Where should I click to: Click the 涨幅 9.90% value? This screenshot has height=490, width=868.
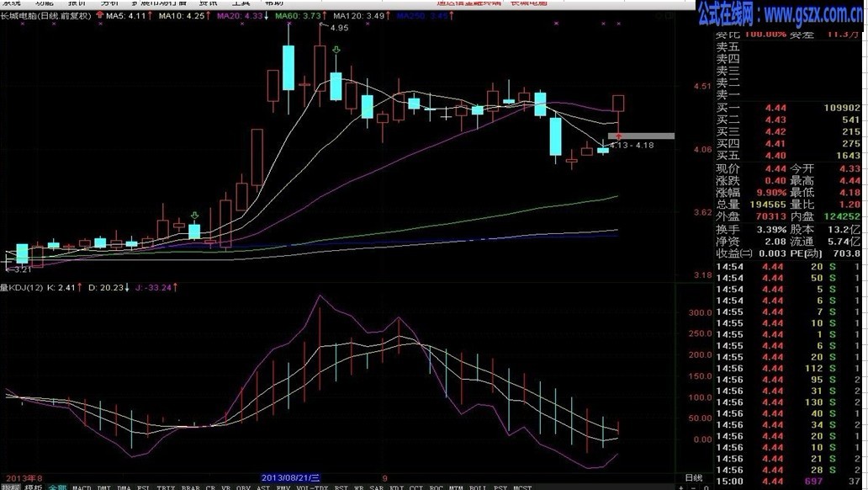(771, 192)
